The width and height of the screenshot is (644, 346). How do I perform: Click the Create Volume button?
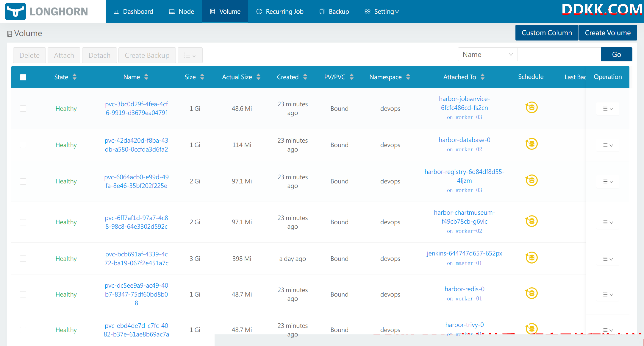[x=608, y=33]
